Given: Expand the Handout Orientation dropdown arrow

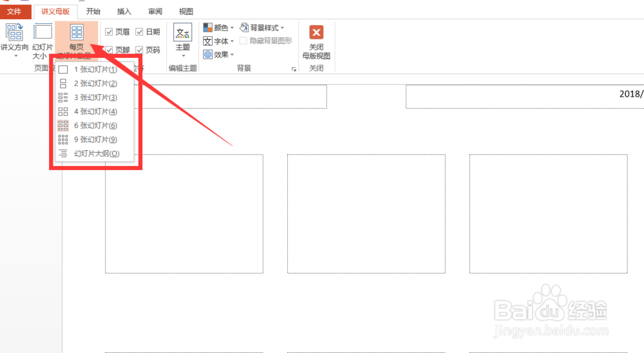Looking at the screenshot, I should click(16, 56).
